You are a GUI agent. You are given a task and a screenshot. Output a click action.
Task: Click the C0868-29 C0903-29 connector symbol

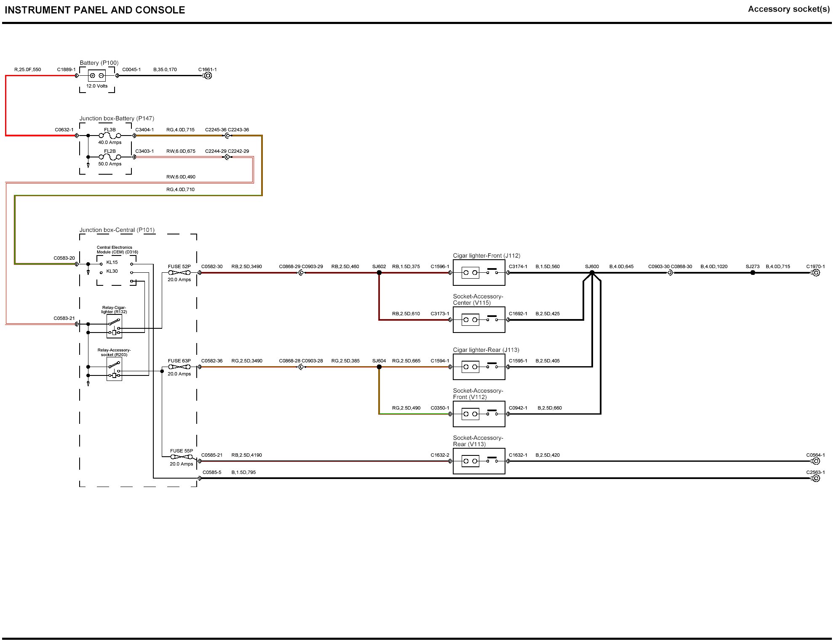[x=301, y=273]
